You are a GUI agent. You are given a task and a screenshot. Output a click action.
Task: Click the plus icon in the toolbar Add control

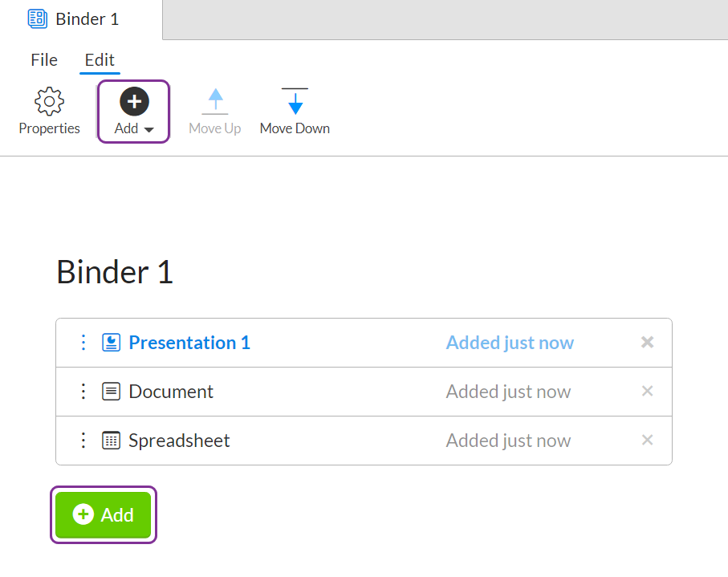click(133, 101)
